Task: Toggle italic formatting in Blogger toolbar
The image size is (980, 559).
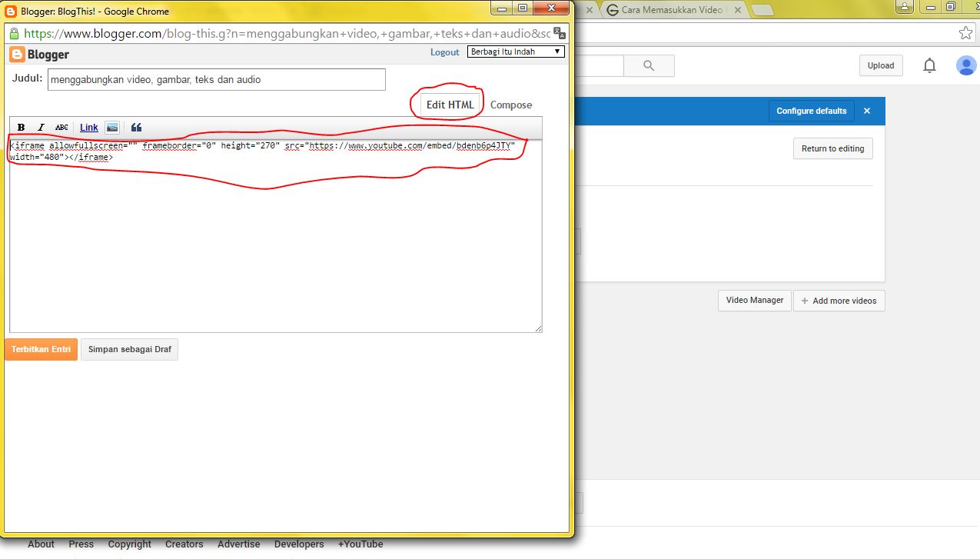Action: 42,128
